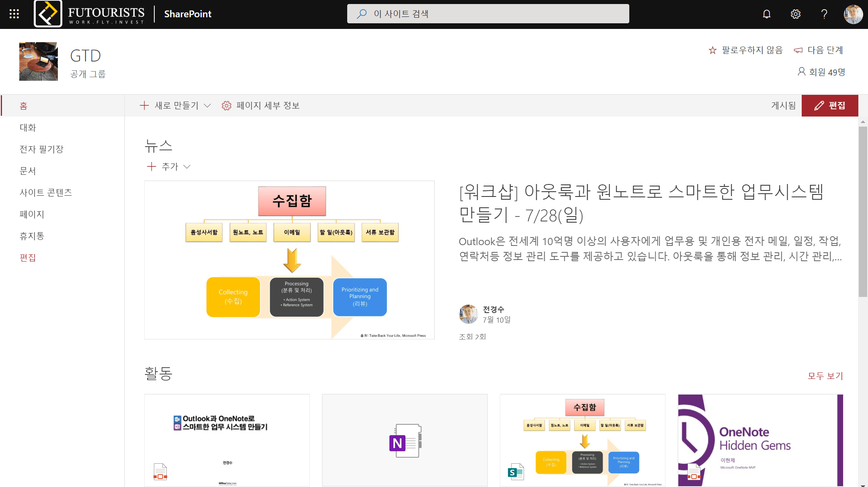Select 전자 필기장 in left navigation
Viewport: 868px width, 487px height.
pyautogui.click(x=41, y=149)
